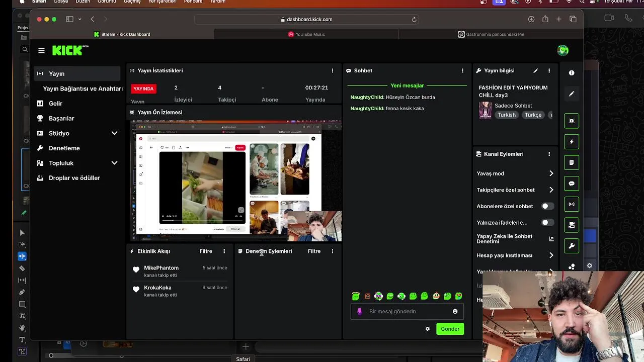Insert the halo green emote
644x362 pixels.
click(x=356, y=296)
